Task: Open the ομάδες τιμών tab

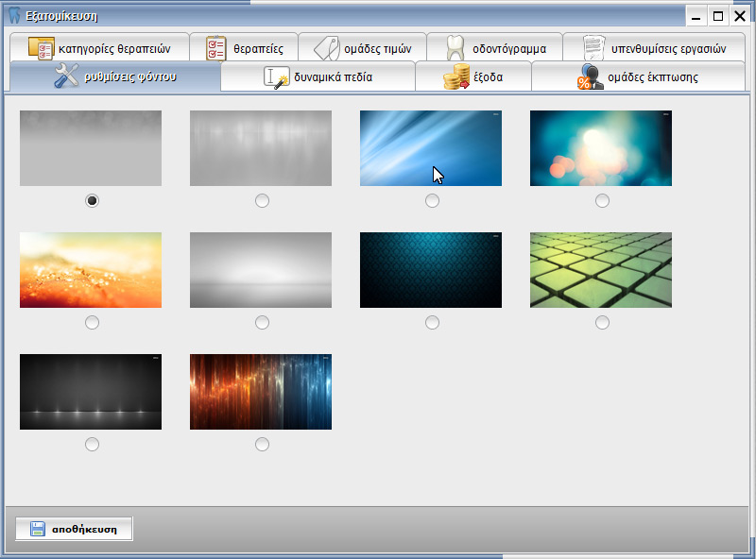Action: 363,48
